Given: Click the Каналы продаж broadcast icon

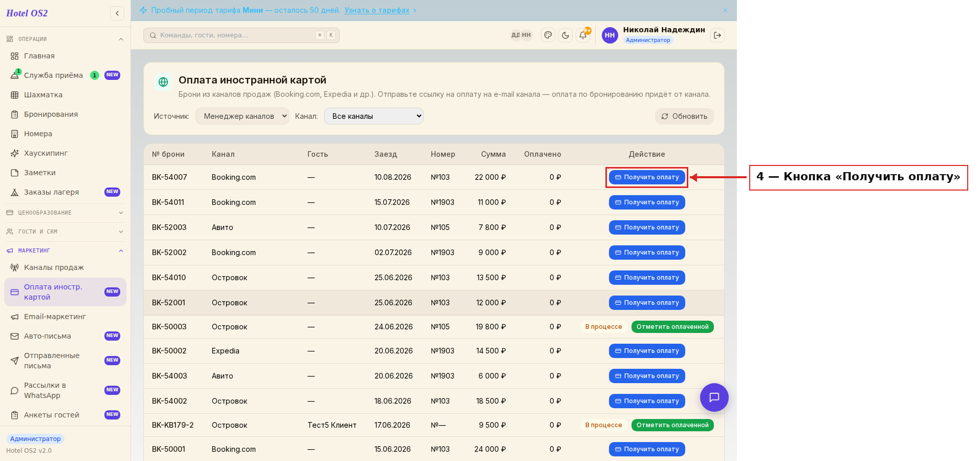Looking at the screenshot, I should coord(14,267).
